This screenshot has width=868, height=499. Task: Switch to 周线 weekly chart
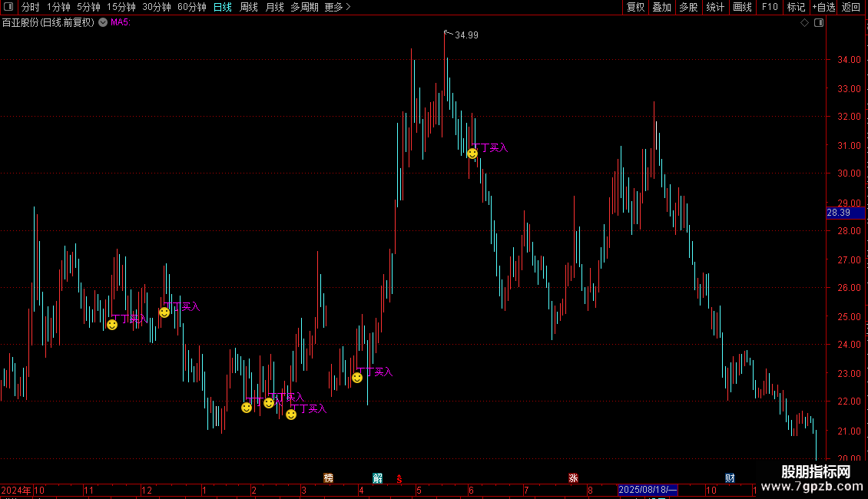point(249,7)
